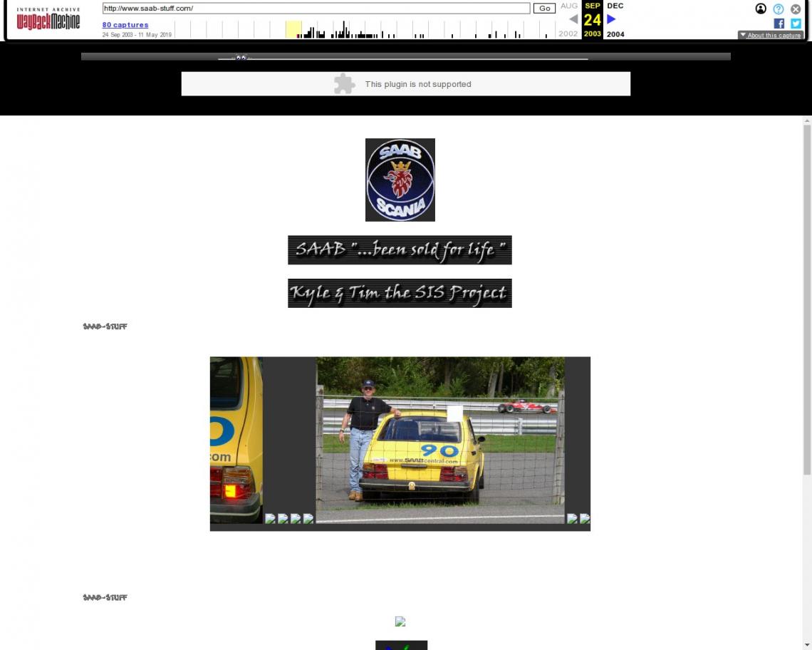812x650 pixels.
Task: Click the capture date range text
Action: [137, 35]
